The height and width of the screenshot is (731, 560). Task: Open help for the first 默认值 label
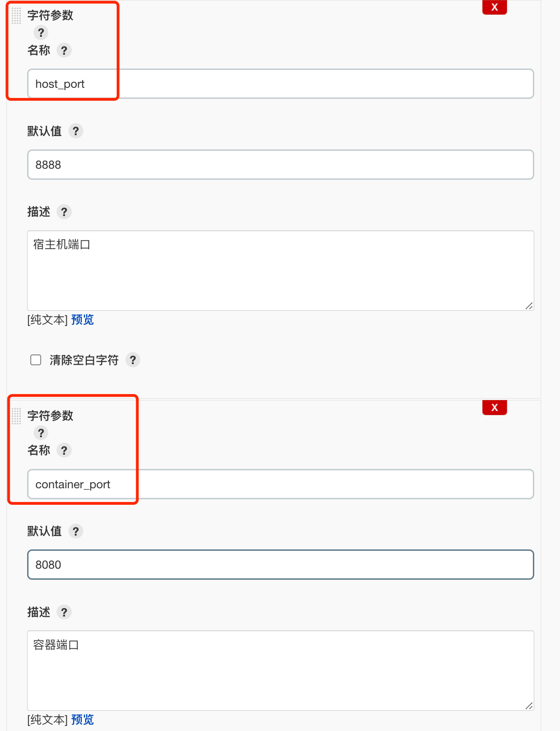point(76,131)
